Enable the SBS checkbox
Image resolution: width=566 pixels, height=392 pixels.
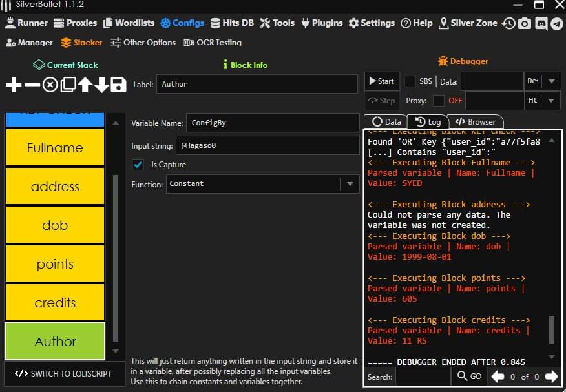410,81
